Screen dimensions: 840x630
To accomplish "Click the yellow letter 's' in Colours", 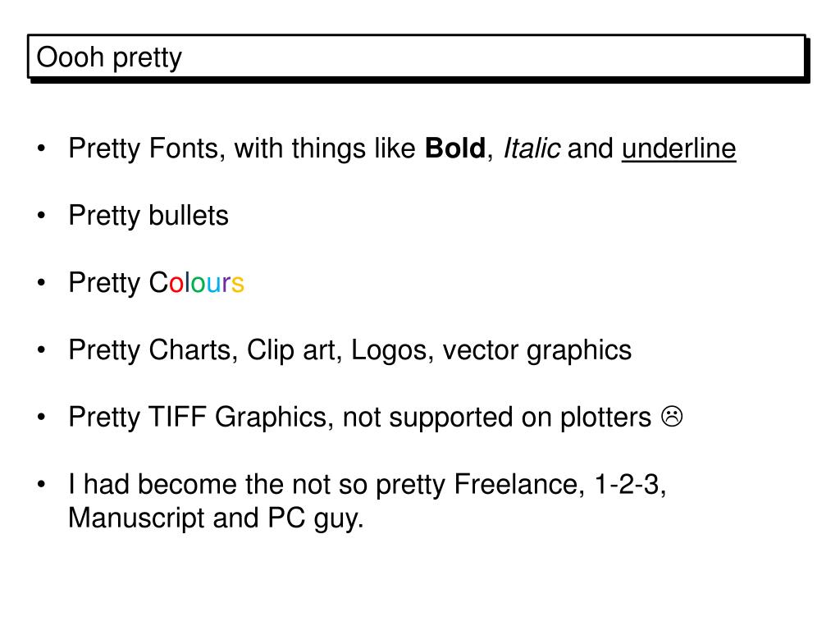I will [x=237, y=284].
